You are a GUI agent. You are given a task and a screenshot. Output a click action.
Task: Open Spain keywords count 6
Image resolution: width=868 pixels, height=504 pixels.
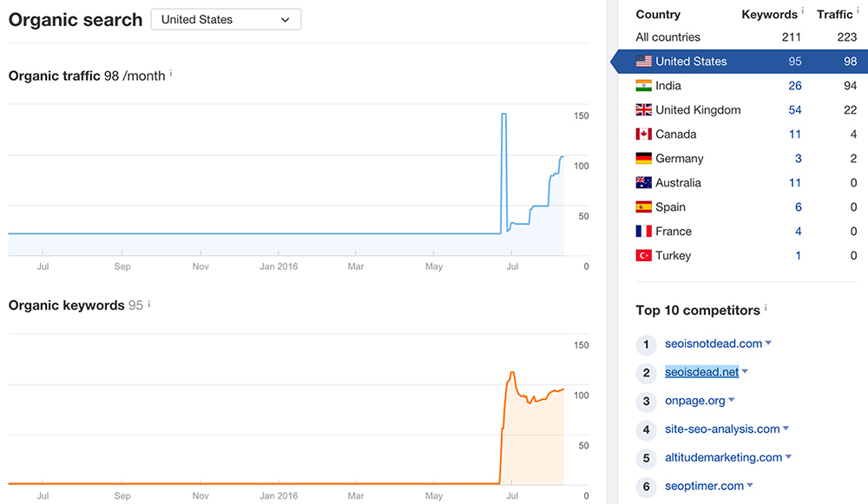(x=799, y=207)
